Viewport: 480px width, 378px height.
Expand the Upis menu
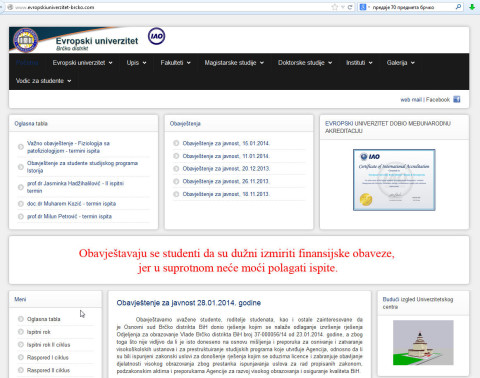point(136,63)
